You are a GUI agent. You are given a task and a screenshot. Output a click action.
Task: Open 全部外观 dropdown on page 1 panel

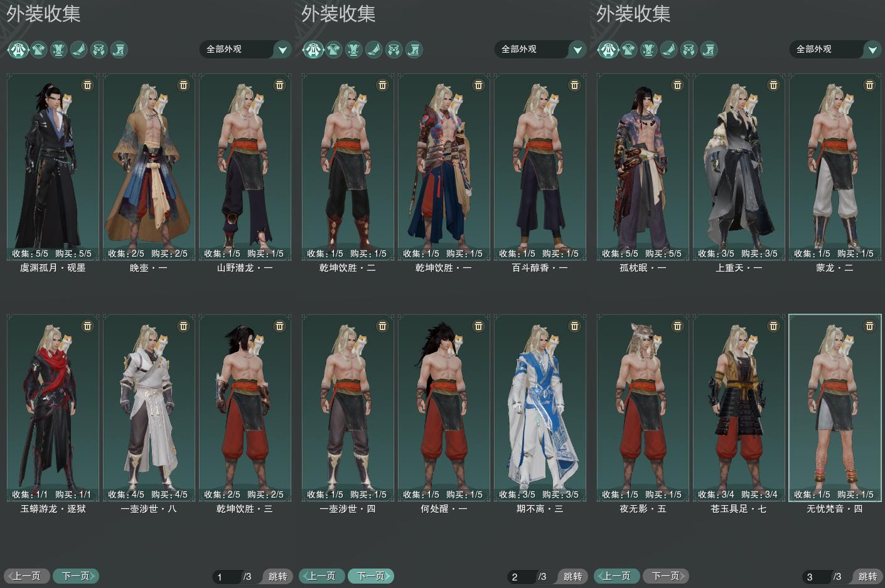click(245, 49)
